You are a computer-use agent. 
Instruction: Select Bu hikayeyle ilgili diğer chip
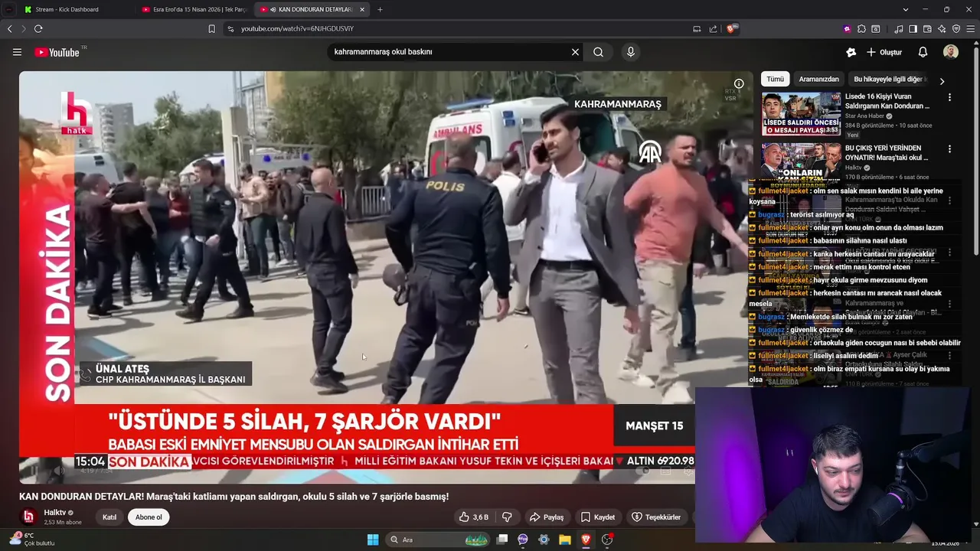pyautogui.click(x=890, y=80)
